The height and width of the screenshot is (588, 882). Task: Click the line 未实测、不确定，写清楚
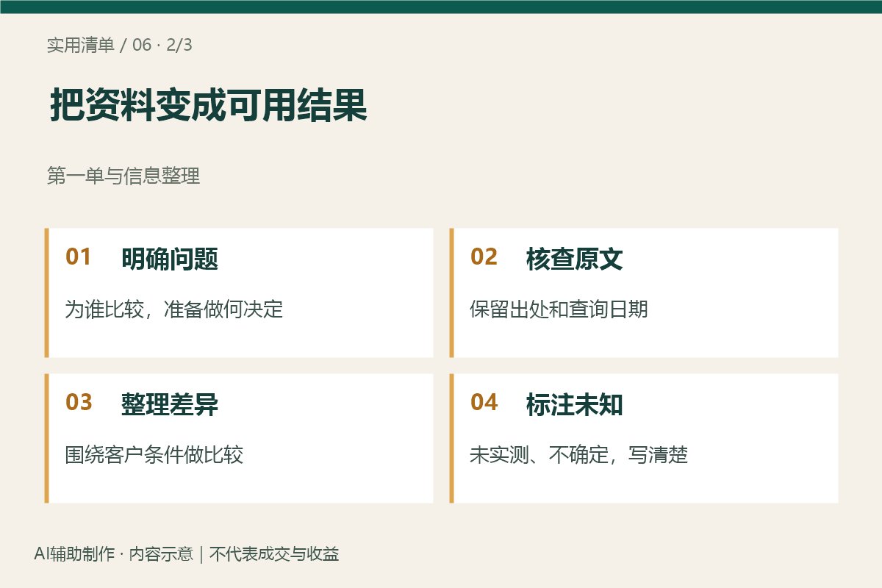pyautogui.click(x=579, y=454)
